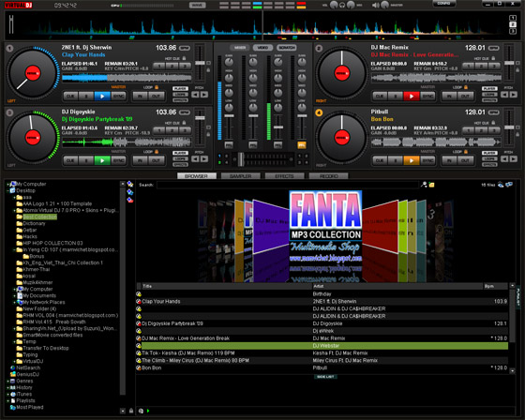The height and width of the screenshot is (420, 525).
Task: Toggle PFL on mixer channel 3
Action: coord(277,145)
